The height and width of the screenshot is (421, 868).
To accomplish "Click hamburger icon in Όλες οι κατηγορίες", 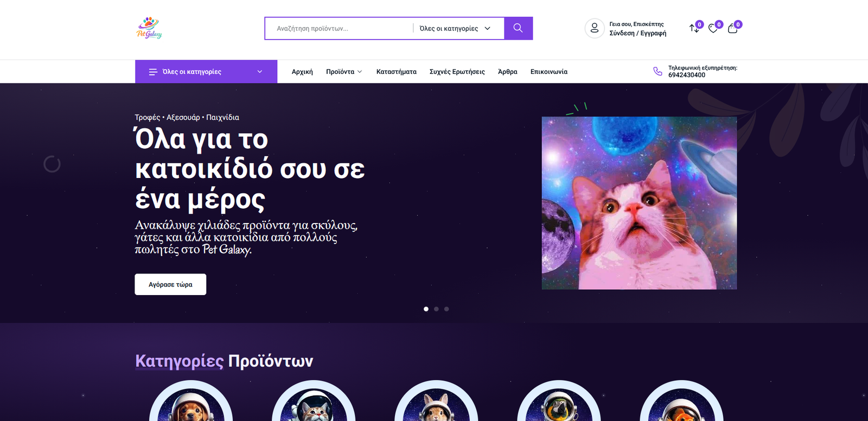I will [x=153, y=72].
